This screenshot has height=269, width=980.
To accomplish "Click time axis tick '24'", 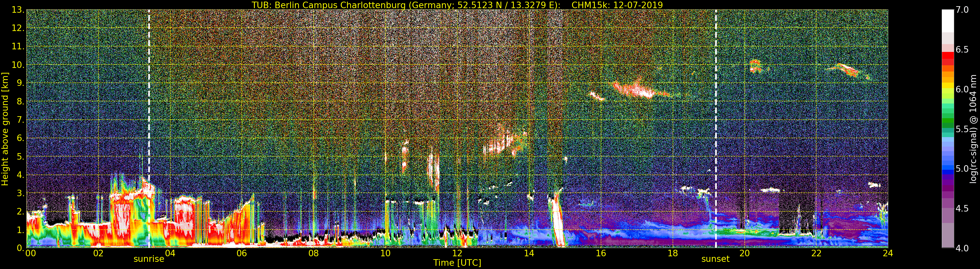I will (888, 253).
